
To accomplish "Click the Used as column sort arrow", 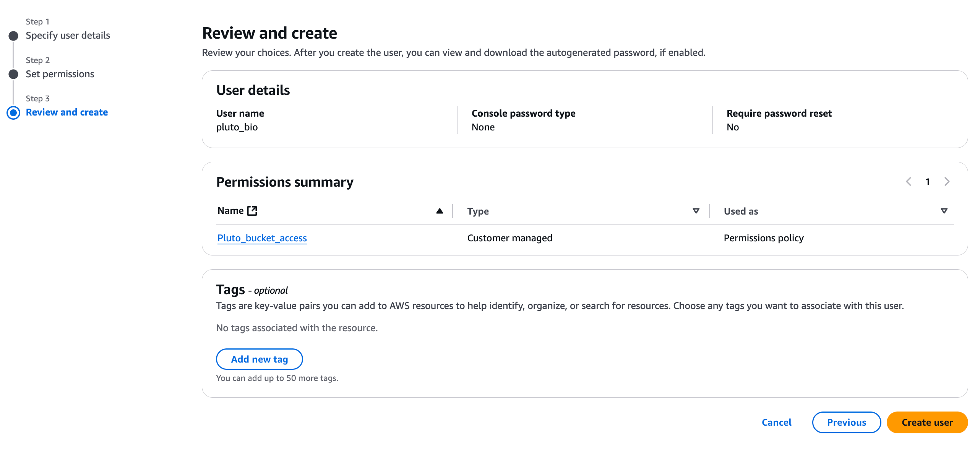I will [x=944, y=211].
